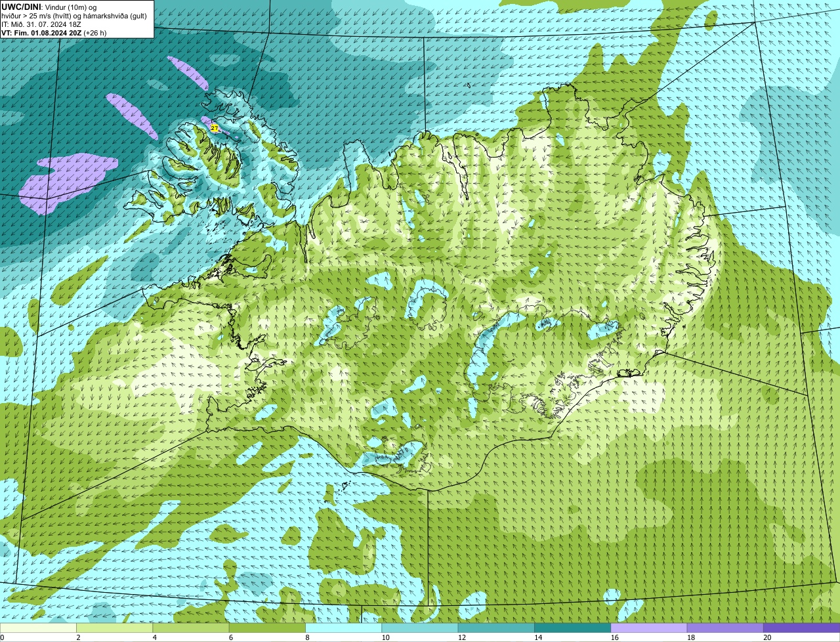The image size is (840, 642).
Task: Click the scale label '6' under the color bar
Action: click(x=230, y=637)
